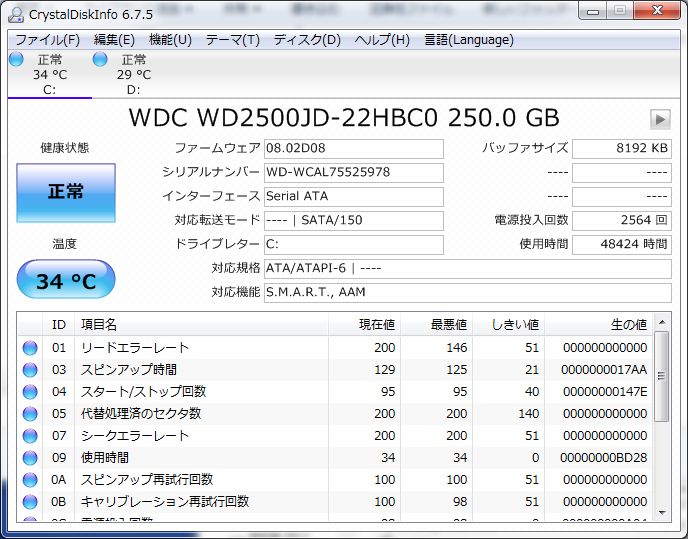Select the リードエラーレート row name
Image resolution: width=688 pixels, height=539 pixels.
(135, 348)
